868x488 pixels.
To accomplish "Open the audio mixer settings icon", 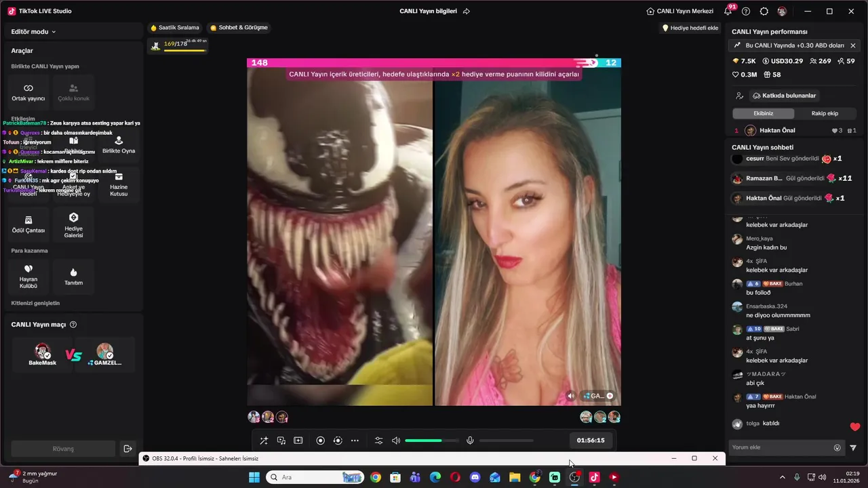I will (378, 441).
